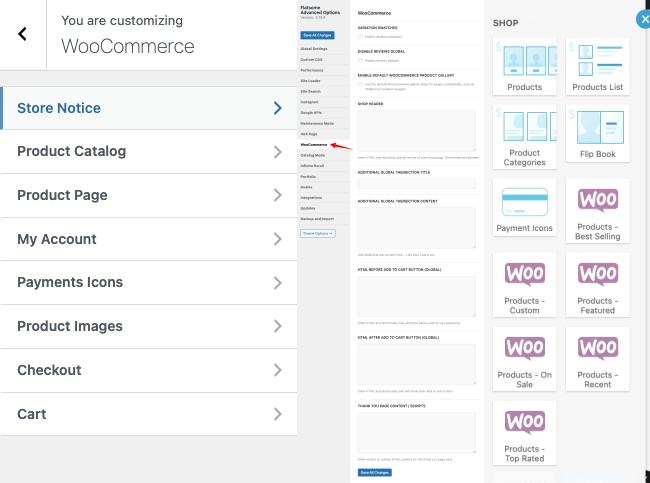Expand Product Page chevron
650x483 pixels.
[x=278, y=195]
